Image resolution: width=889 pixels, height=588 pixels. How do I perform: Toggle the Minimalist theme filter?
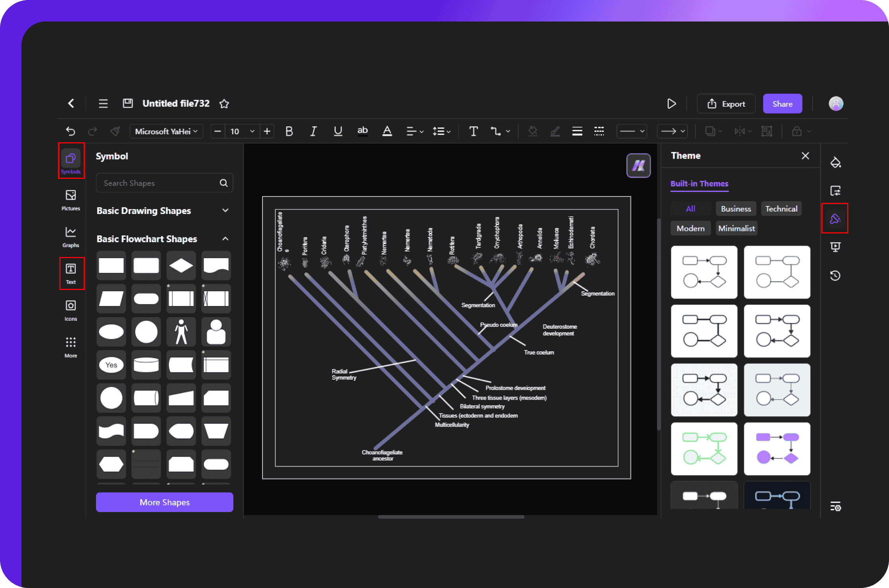click(x=736, y=228)
